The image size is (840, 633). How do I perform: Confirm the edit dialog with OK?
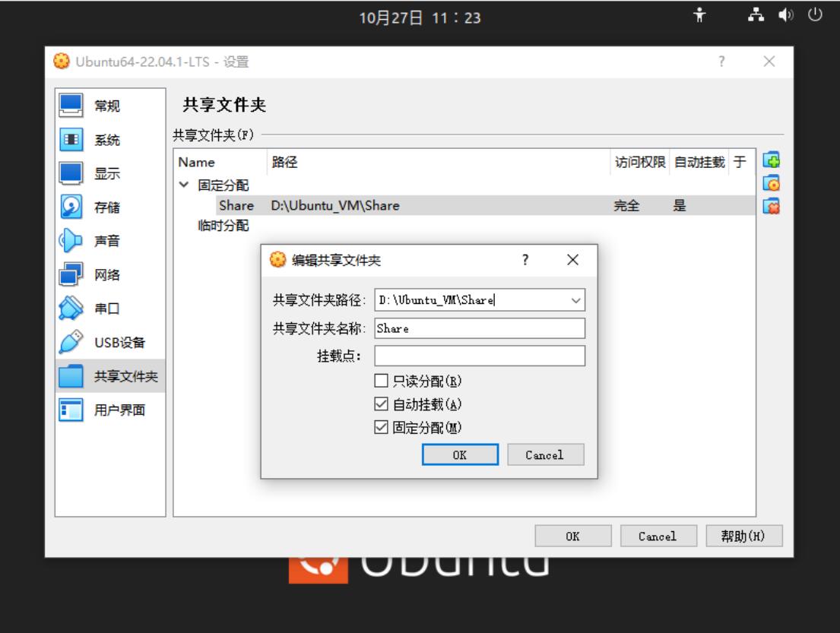[461, 454]
